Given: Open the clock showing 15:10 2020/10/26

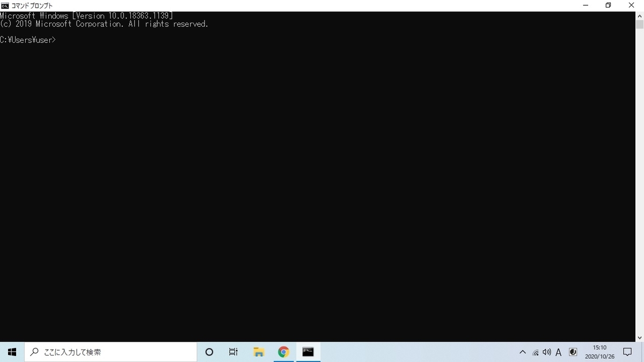Looking at the screenshot, I should coord(599,352).
